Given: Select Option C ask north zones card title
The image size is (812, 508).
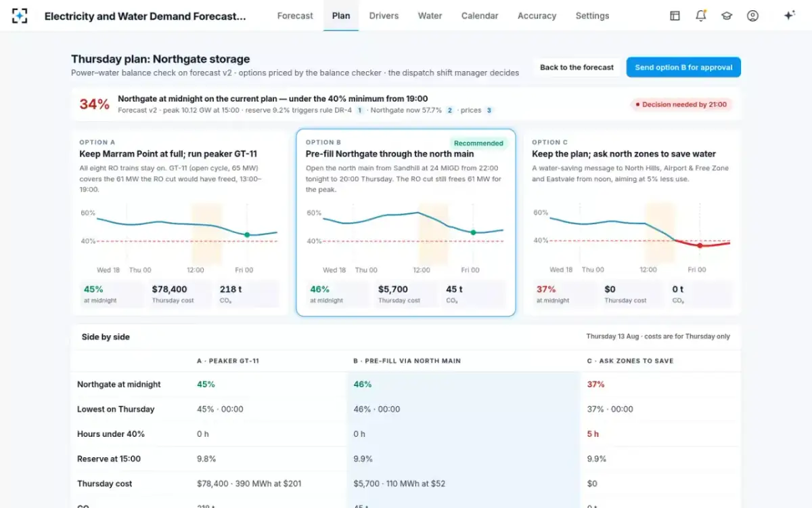Looking at the screenshot, I should [623, 154].
